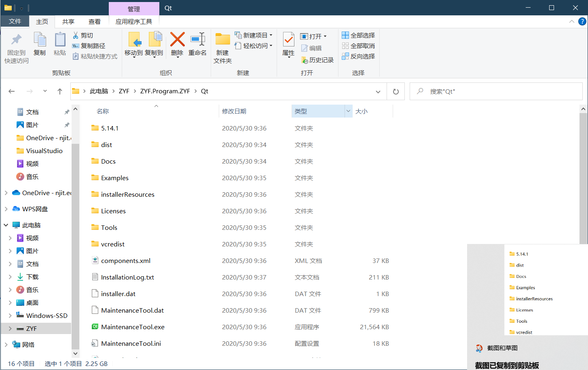Switch to the Home (主页) tab
The image size is (588, 370).
(x=42, y=21)
